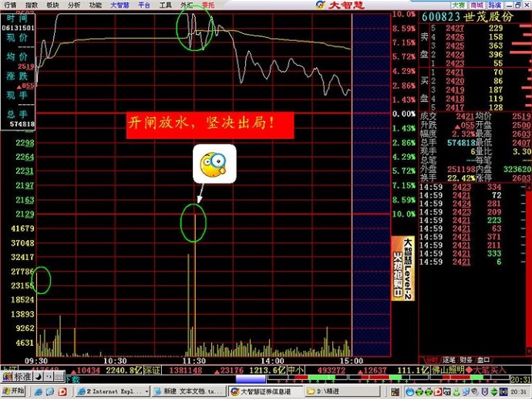Open the 平台 menu
The height and width of the screenshot is (399, 532).
[x=144, y=5]
